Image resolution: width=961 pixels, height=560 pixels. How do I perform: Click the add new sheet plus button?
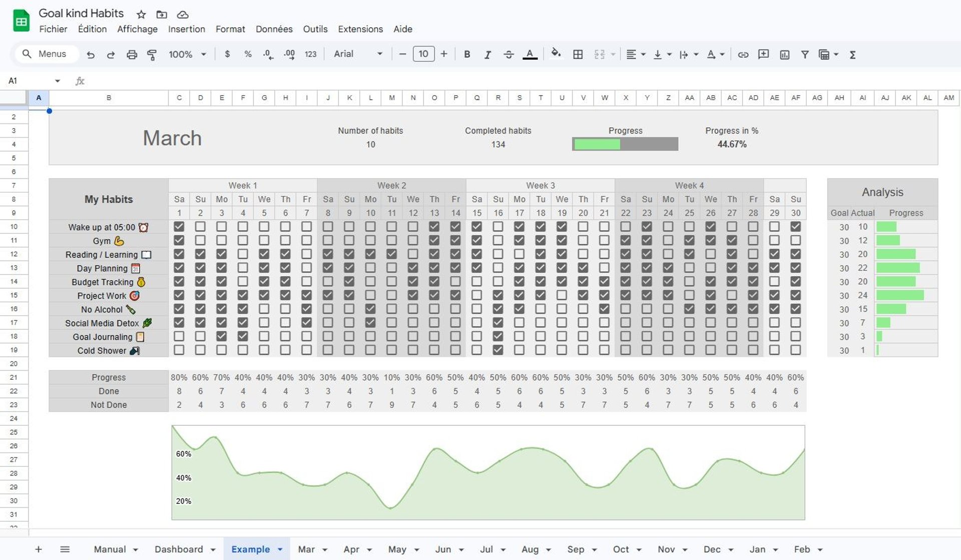[39, 549]
